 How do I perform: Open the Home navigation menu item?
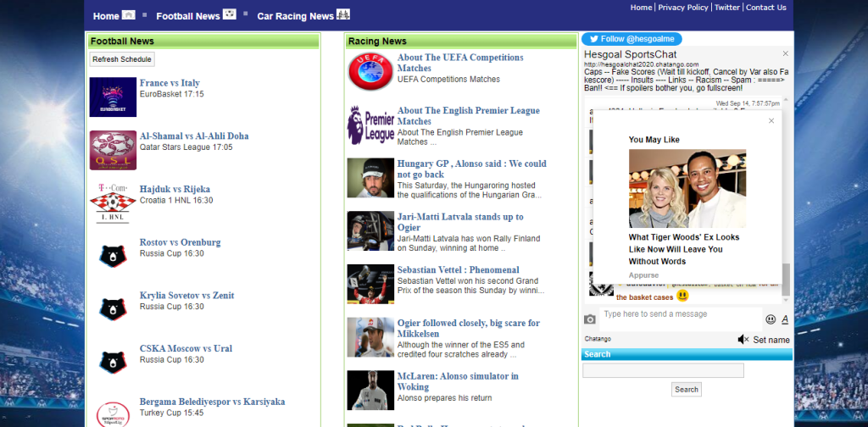(x=106, y=16)
